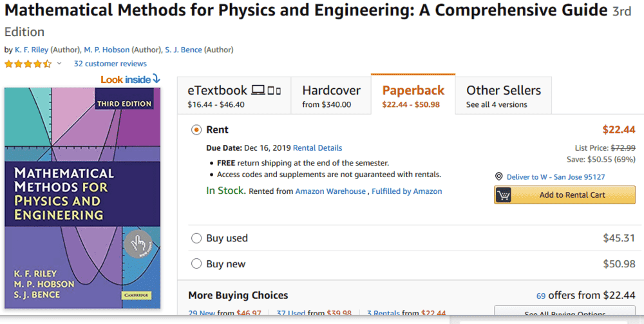Screen dimensions: 644x324
Task: Click the hand pointer overlay on cover
Action: click(138, 243)
